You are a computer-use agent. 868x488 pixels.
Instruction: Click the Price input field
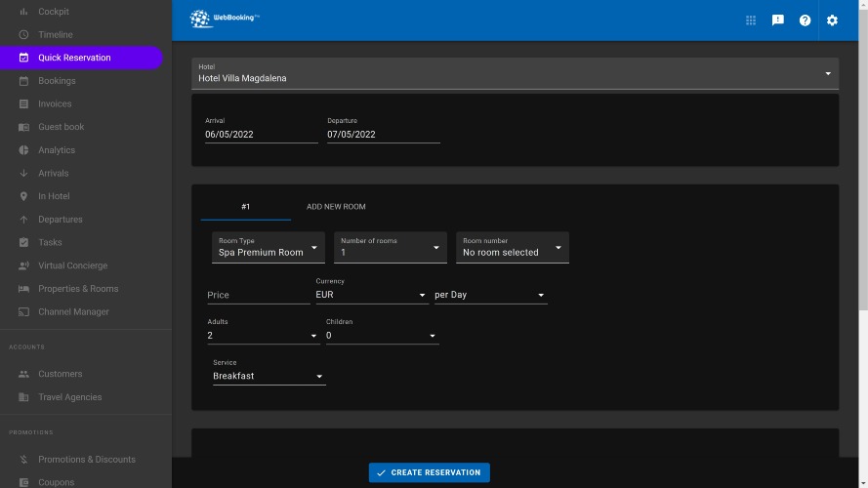pyautogui.click(x=259, y=295)
